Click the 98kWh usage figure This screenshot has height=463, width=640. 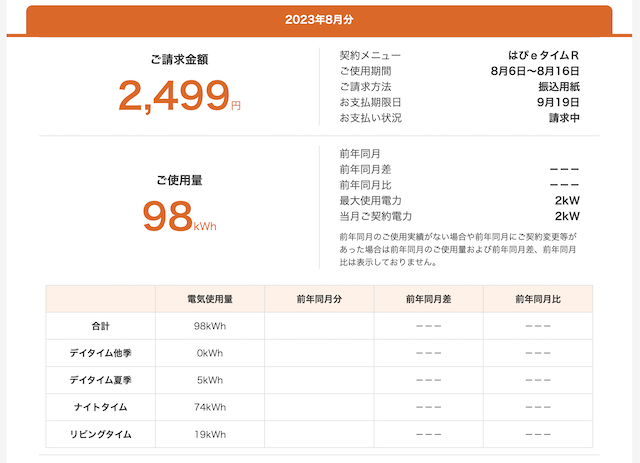click(180, 216)
